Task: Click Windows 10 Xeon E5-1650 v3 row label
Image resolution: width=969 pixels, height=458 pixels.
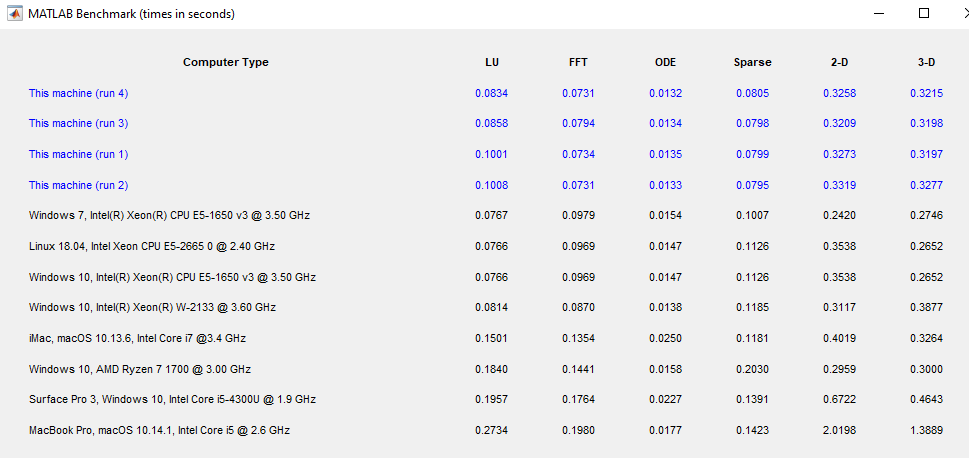Action: coord(172,278)
